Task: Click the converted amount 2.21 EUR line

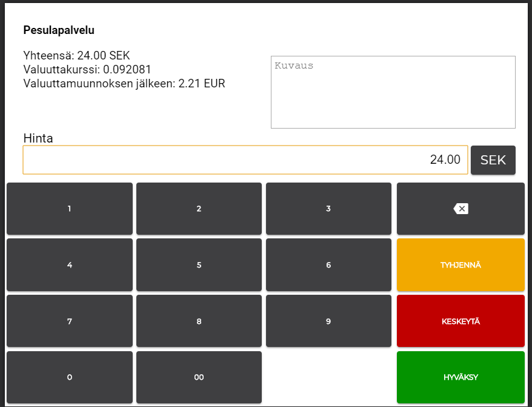Action: tap(124, 84)
